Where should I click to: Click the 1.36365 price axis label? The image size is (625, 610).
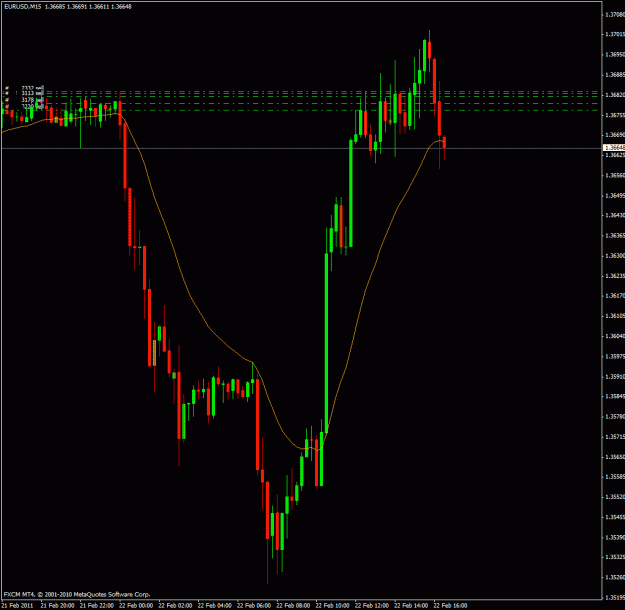[x=615, y=235]
